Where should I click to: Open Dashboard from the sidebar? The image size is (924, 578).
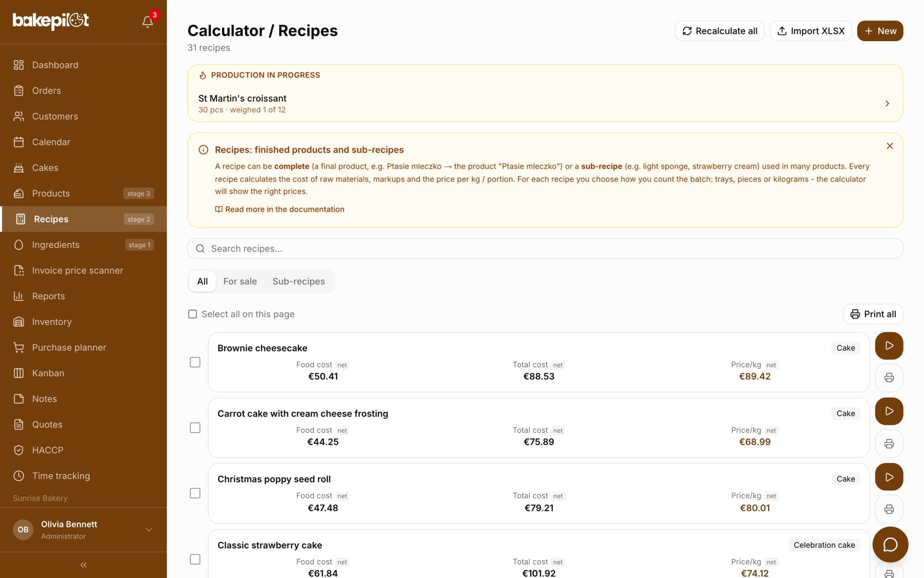coord(83,65)
